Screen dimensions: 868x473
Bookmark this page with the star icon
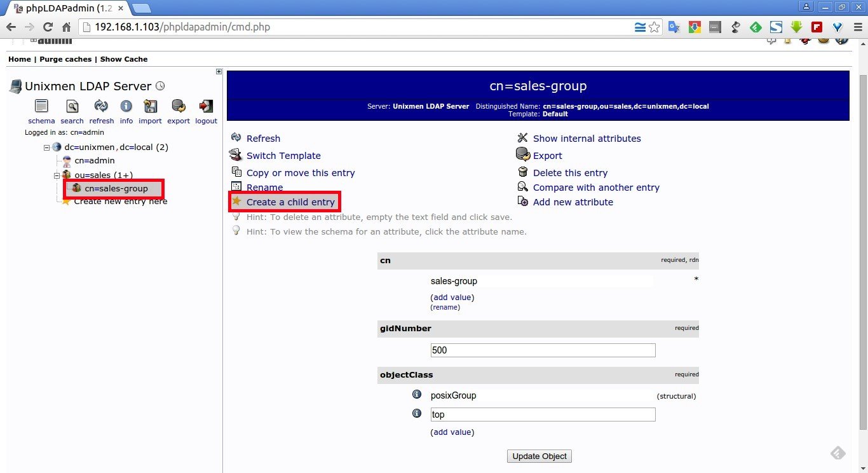pos(654,27)
